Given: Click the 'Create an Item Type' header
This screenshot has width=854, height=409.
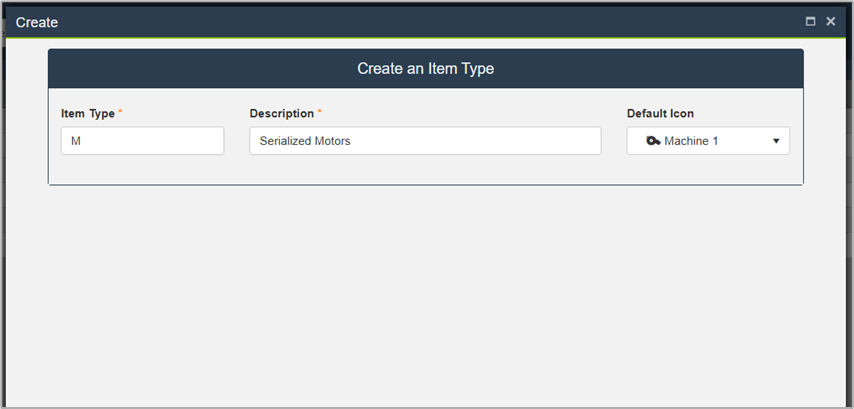Looking at the screenshot, I should coord(426,69).
